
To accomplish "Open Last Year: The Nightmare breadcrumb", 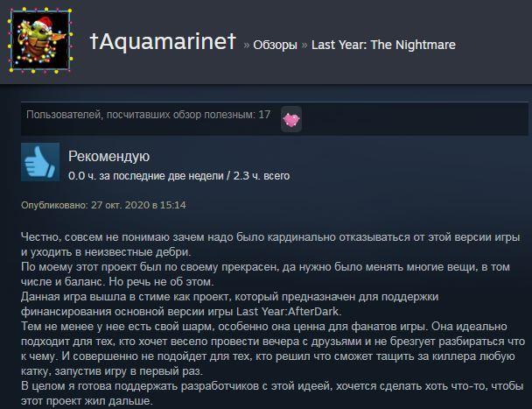I will [x=383, y=45].
